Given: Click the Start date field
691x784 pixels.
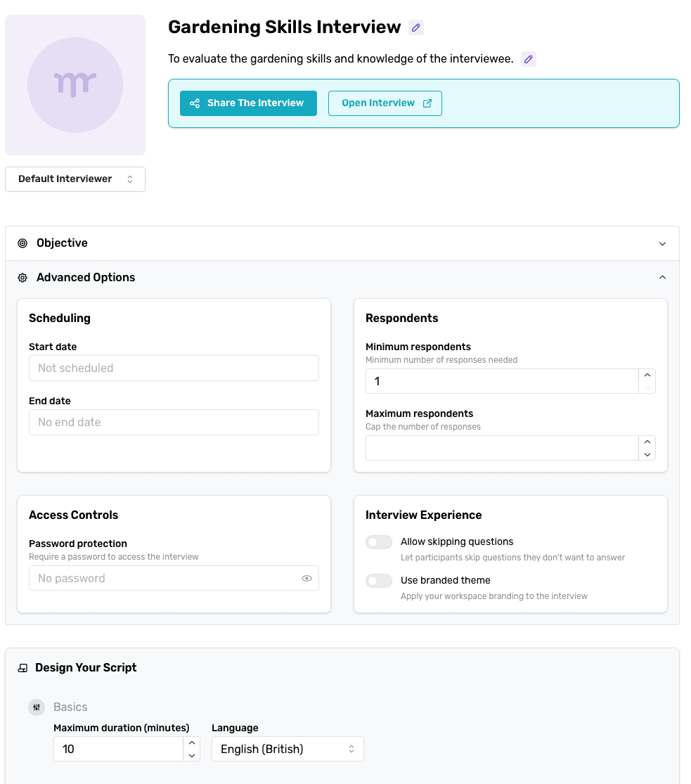Looking at the screenshot, I should pyautogui.click(x=174, y=368).
